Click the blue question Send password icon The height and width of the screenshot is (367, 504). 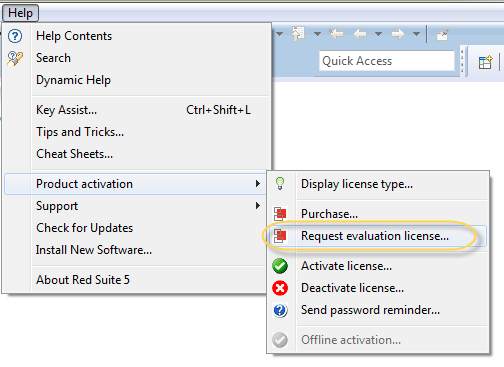[x=280, y=310]
